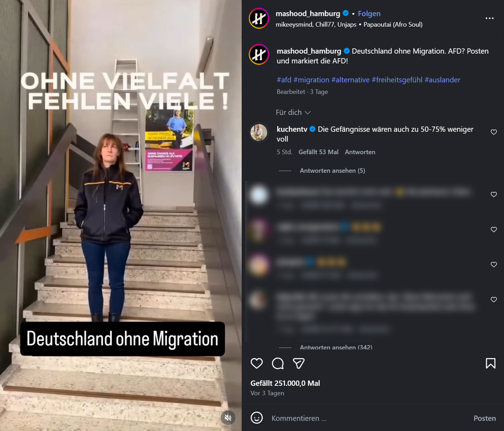The image size is (504, 431).
Task: Open kuchentv avatar picture
Action: click(259, 132)
